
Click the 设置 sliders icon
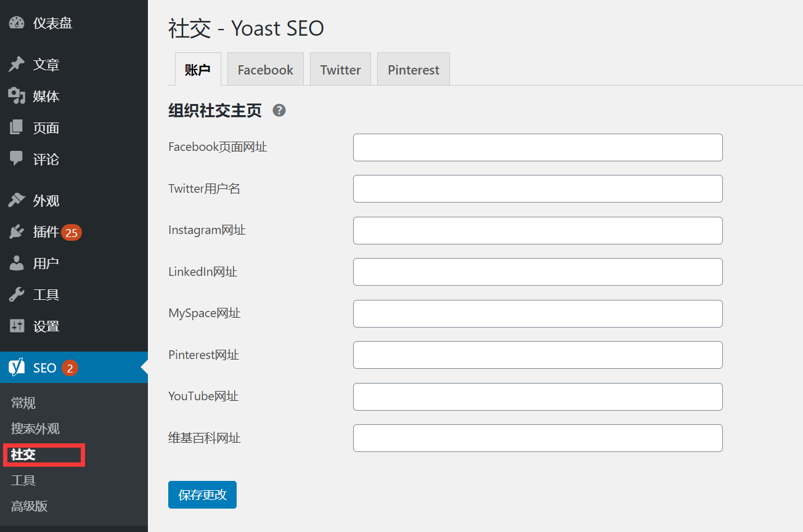(17, 326)
